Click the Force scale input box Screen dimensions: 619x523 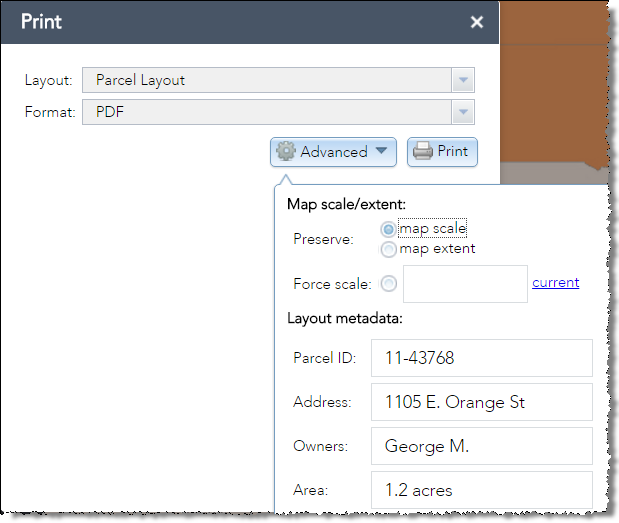(465, 284)
